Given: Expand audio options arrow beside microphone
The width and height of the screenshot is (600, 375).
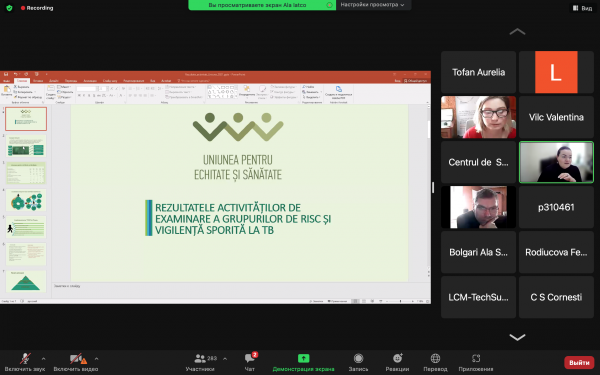Looking at the screenshot, I should 43,359.
